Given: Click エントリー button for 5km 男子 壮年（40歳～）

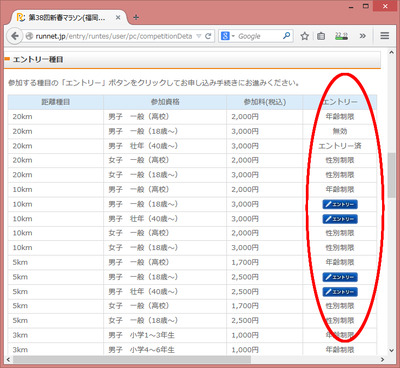Looking at the screenshot, I should coord(340,292).
